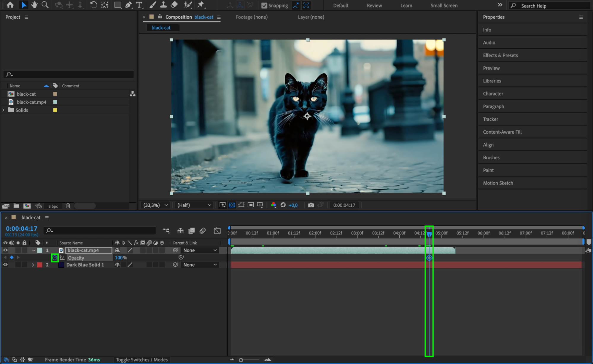Click the Opacity keyframe diamond in timeline
This screenshot has height=364, width=593.
[429, 258]
